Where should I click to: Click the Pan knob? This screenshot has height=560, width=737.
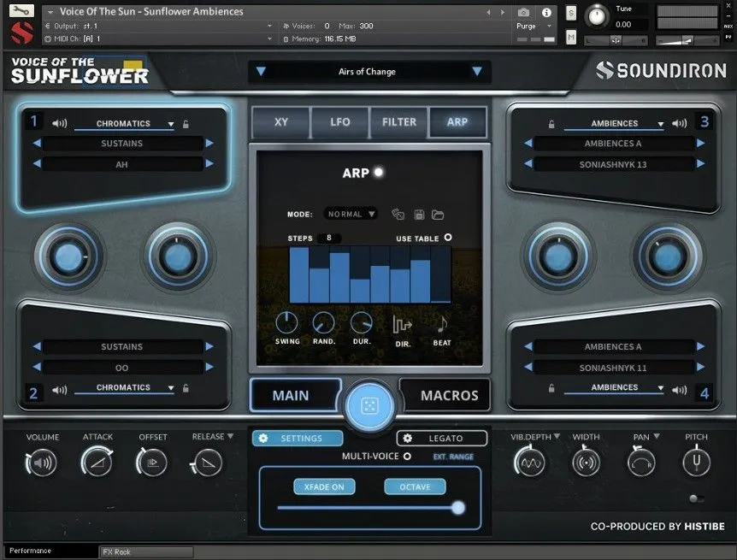click(641, 463)
